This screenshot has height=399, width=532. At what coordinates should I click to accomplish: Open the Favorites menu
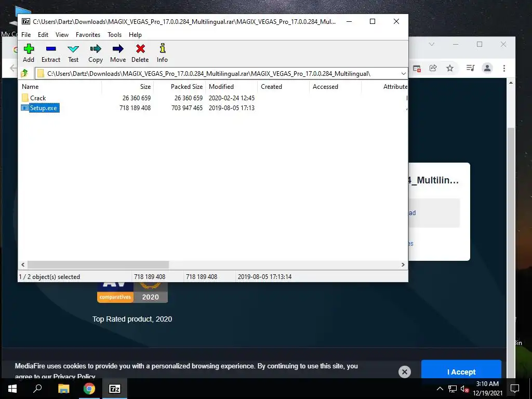88,35
